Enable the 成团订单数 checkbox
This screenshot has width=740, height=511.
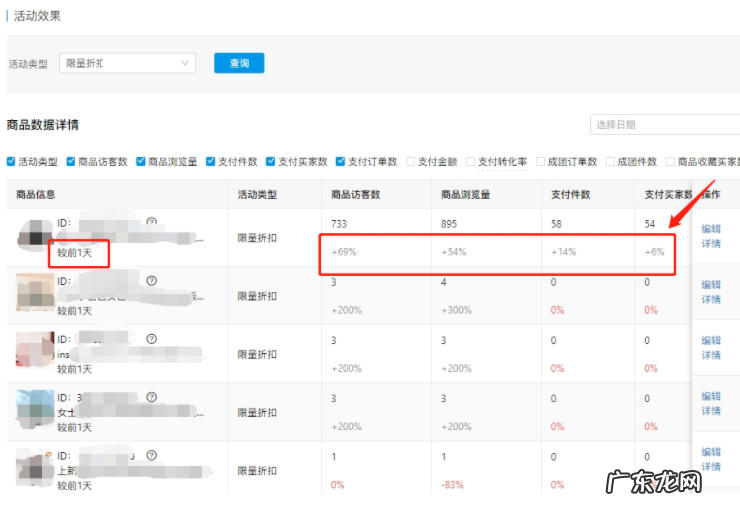tap(540, 162)
